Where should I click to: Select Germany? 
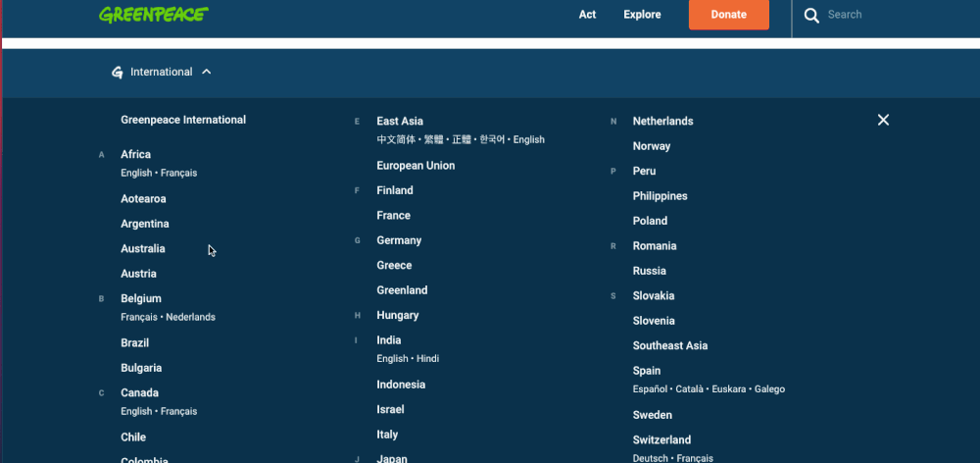click(x=399, y=240)
